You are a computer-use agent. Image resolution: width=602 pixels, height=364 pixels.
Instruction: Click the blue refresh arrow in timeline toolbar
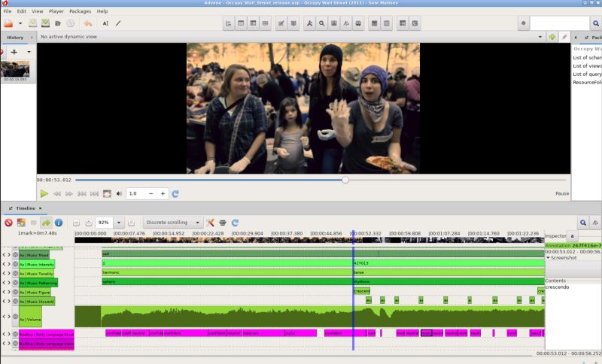click(235, 223)
